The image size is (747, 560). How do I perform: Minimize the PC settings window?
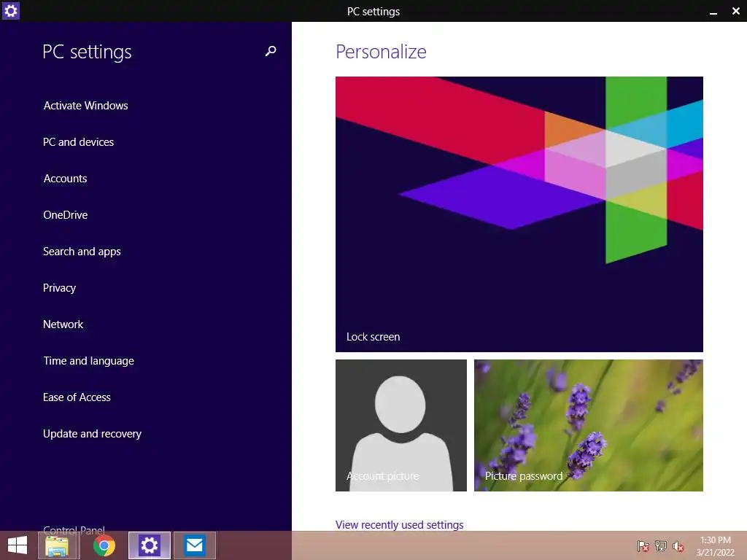pyautogui.click(x=713, y=12)
